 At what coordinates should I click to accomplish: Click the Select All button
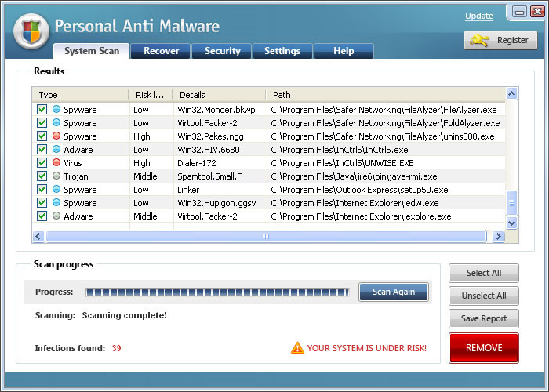coord(484,273)
